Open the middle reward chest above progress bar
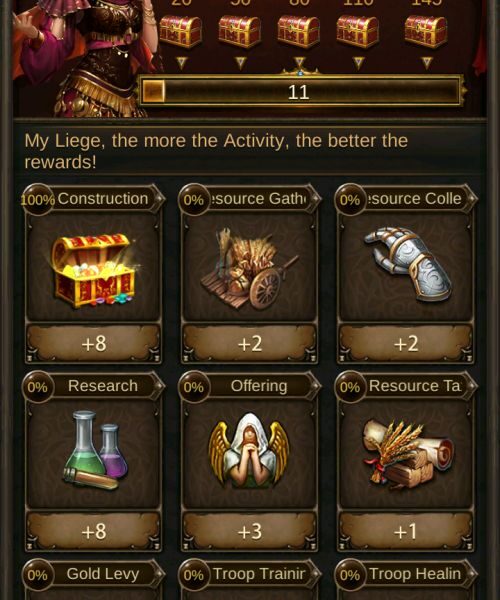Image resolution: width=500 pixels, height=600 pixels. pos(298,32)
